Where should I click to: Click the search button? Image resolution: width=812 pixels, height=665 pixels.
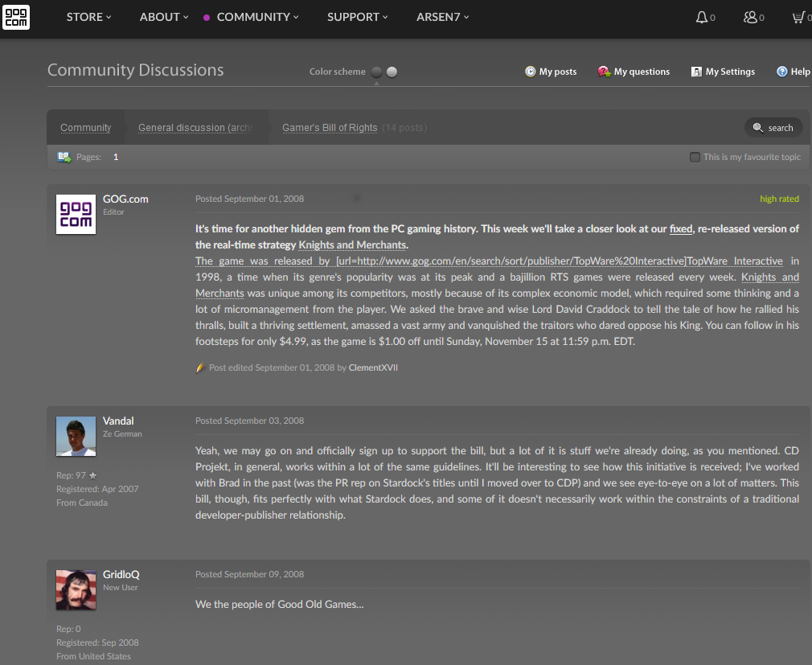pos(773,127)
